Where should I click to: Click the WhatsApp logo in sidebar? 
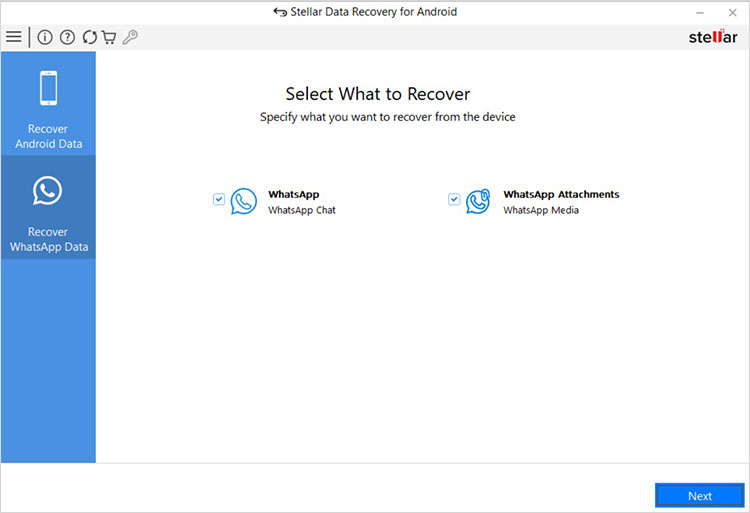click(x=47, y=190)
